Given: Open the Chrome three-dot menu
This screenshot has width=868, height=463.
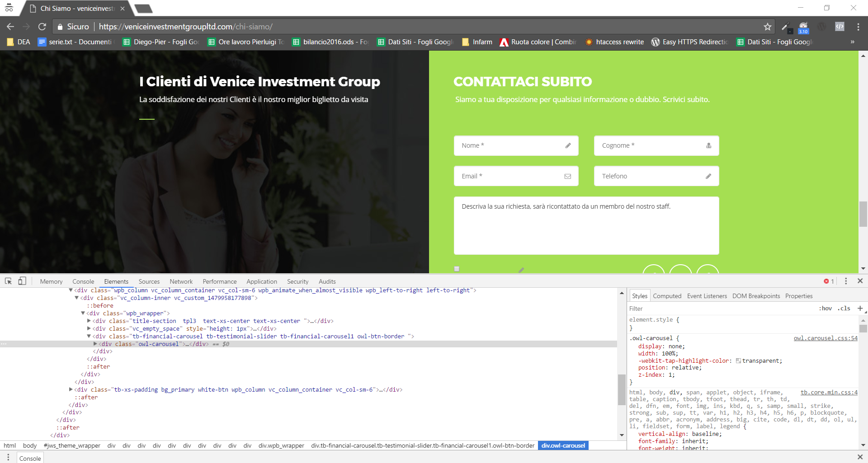Looking at the screenshot, I should point(858,27).
